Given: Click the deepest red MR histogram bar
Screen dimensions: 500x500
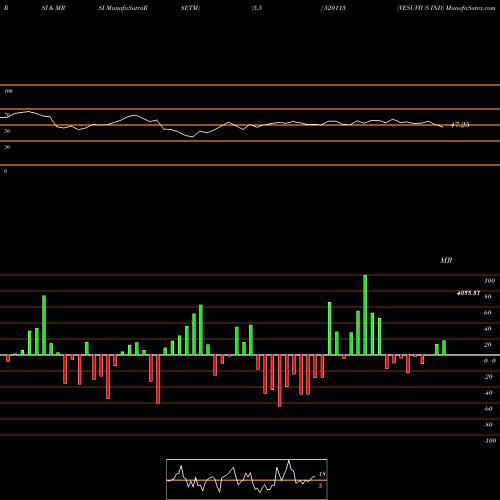Looking at the screenshot, I should coord(279,381).
